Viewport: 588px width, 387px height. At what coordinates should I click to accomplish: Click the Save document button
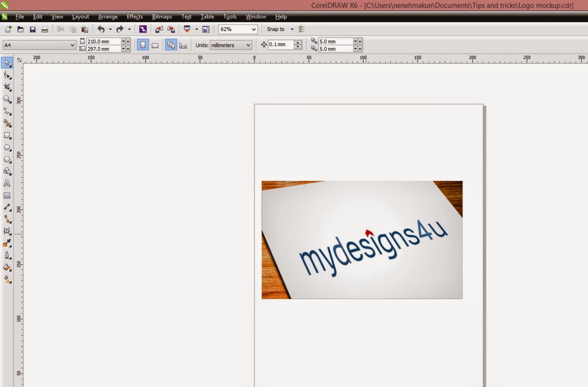(33, 29)
